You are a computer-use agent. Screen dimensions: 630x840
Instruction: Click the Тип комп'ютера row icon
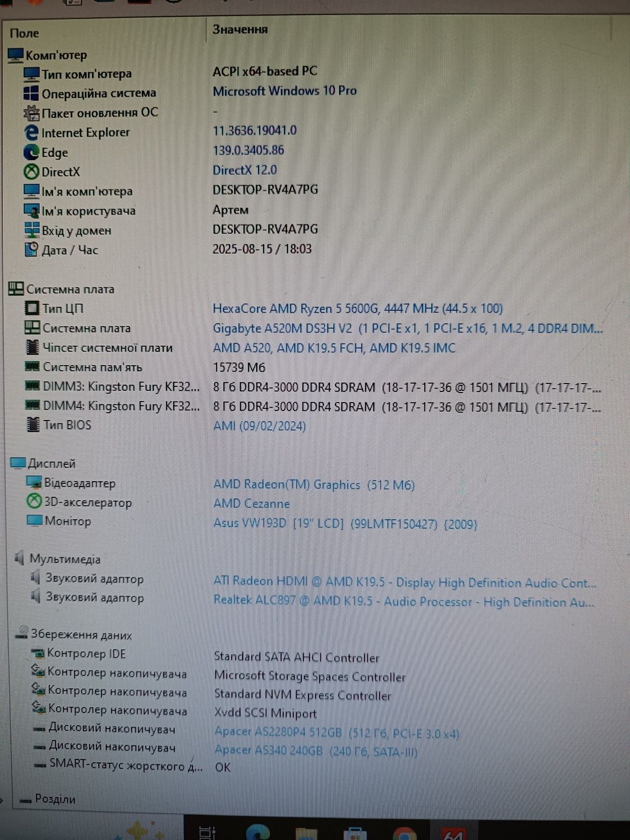[31, 74]
